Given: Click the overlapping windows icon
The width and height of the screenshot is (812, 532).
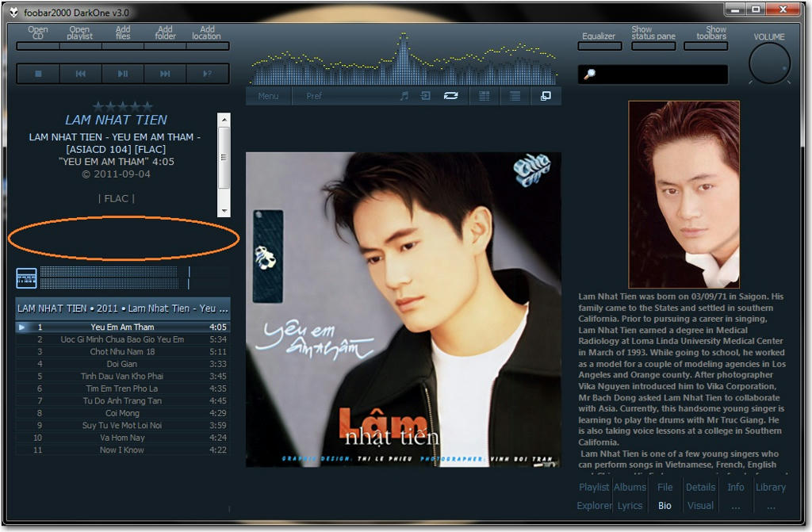Looking at the screenshot, I should (x=546, y=96).
